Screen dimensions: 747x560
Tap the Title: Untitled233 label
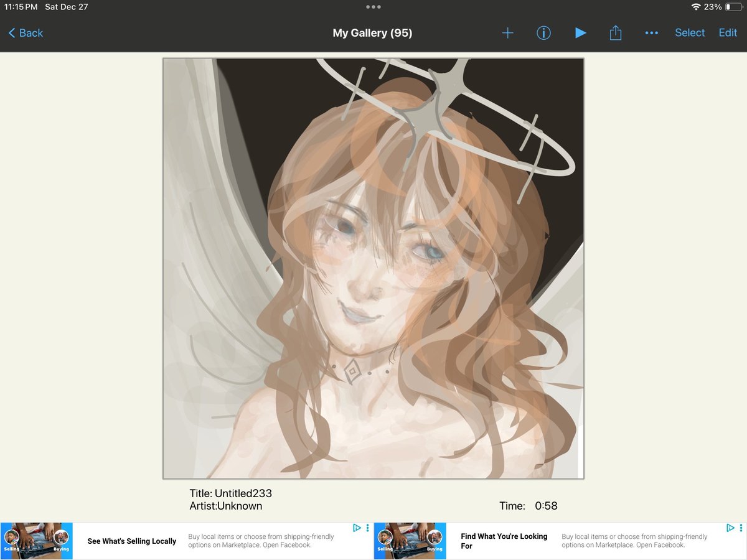[231, 493]
